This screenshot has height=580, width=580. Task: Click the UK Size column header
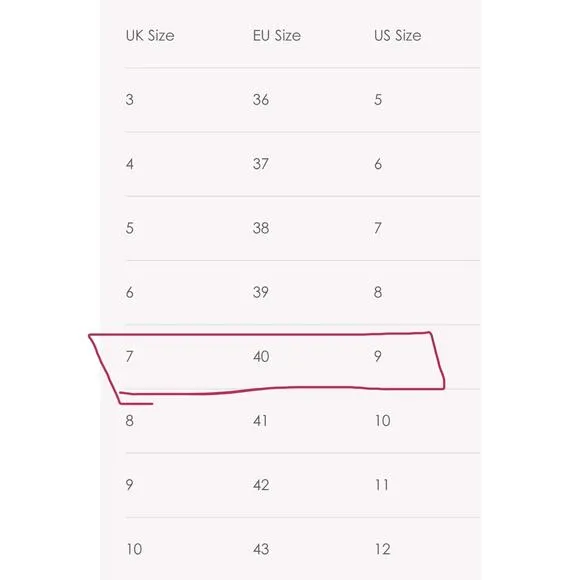click(150, 36)
